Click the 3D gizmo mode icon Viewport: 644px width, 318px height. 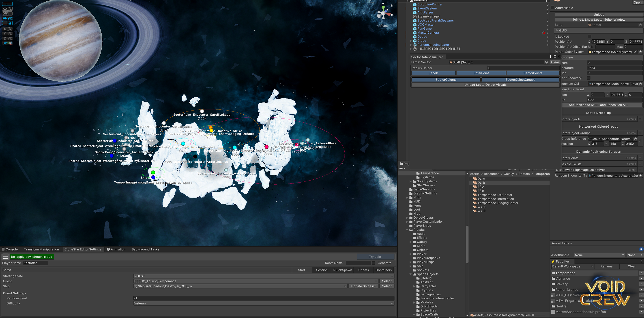pos(7,43)
